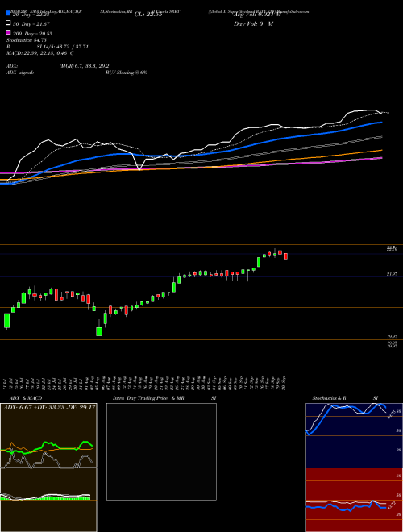
Task: Click the magenta 200 Day legend swatch
Action: (x=8, y=32)
